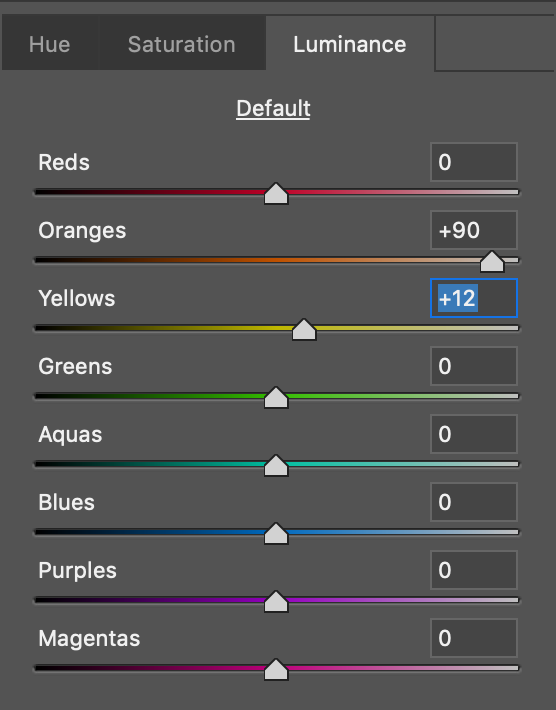Image resolution: width=556 pixels, height=710 pixels.
Task: Click the Oranges +90 value field
Action: click(474, 230)
